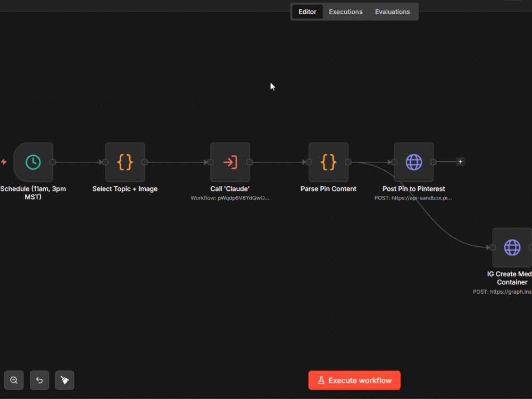Click the 'Schedule (11am, 3pm MST)' label
532x399 pixels.
[x=33, y=193]
